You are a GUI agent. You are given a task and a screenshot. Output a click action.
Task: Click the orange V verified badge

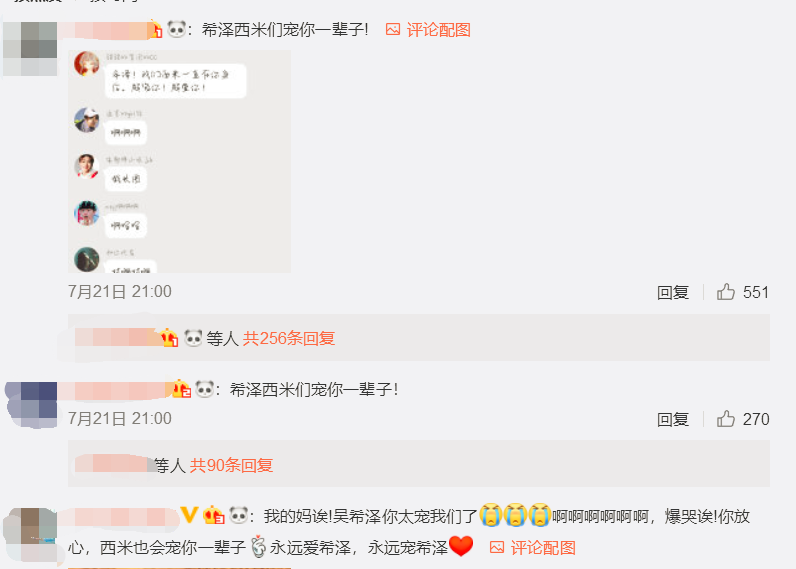point(189,515)
